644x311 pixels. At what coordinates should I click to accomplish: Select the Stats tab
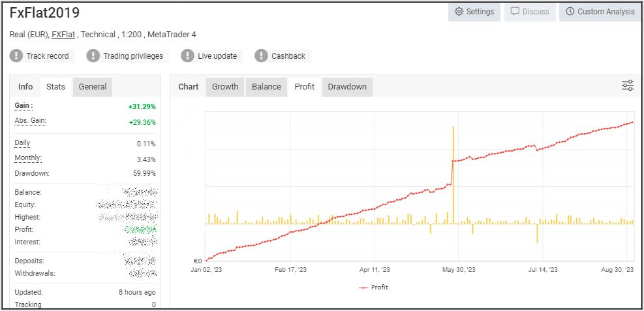coord(55,87)
